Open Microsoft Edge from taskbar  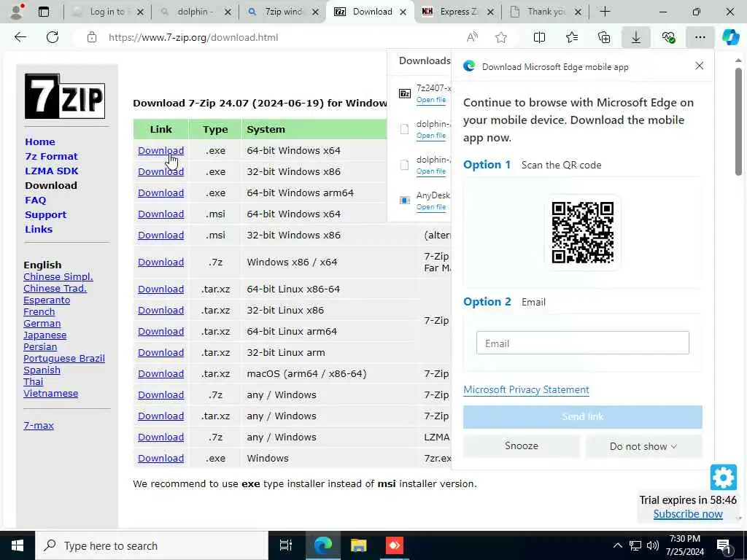pyautogui.click(x=322, y=545)
